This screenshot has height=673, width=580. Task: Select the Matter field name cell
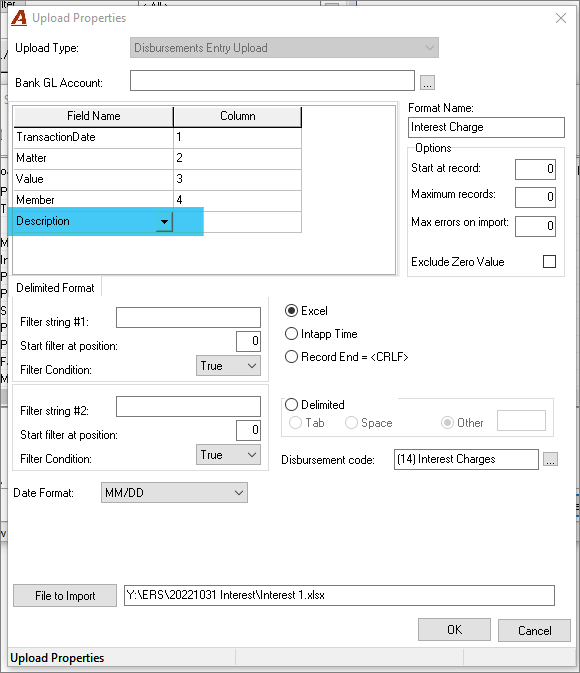coord(94,158)
